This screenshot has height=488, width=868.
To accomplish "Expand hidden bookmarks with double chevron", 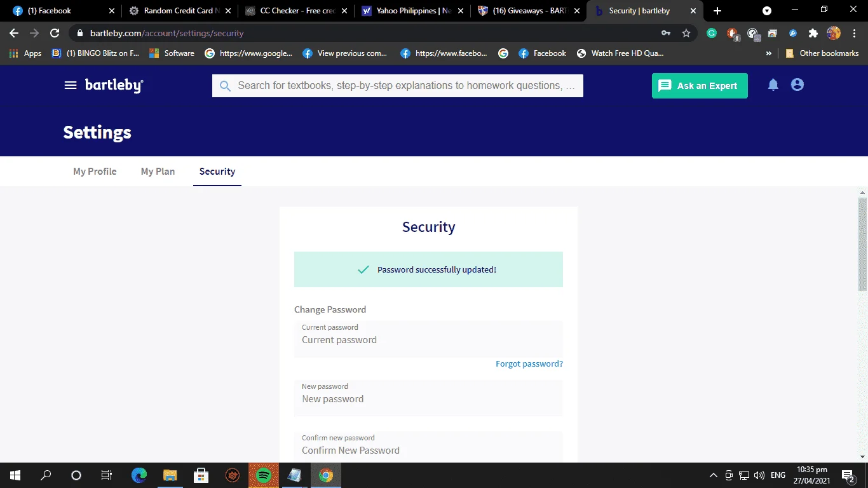I will click(769, 53).
